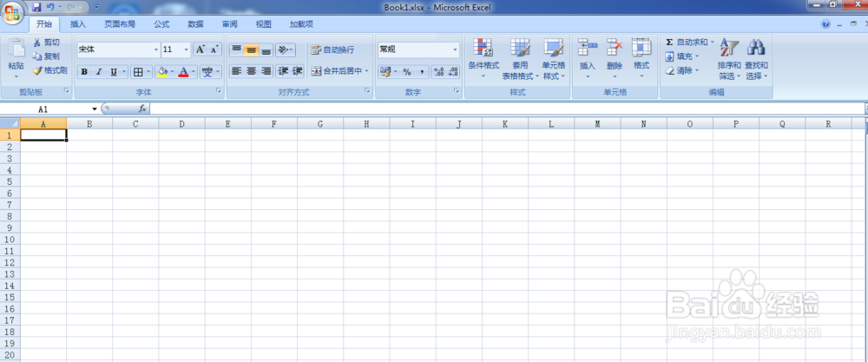Click the Save icon in quick access toolbar
Image resolution: width=868 pixels, height=362 pixels.
pyautogui.click(x=36, y=7)
